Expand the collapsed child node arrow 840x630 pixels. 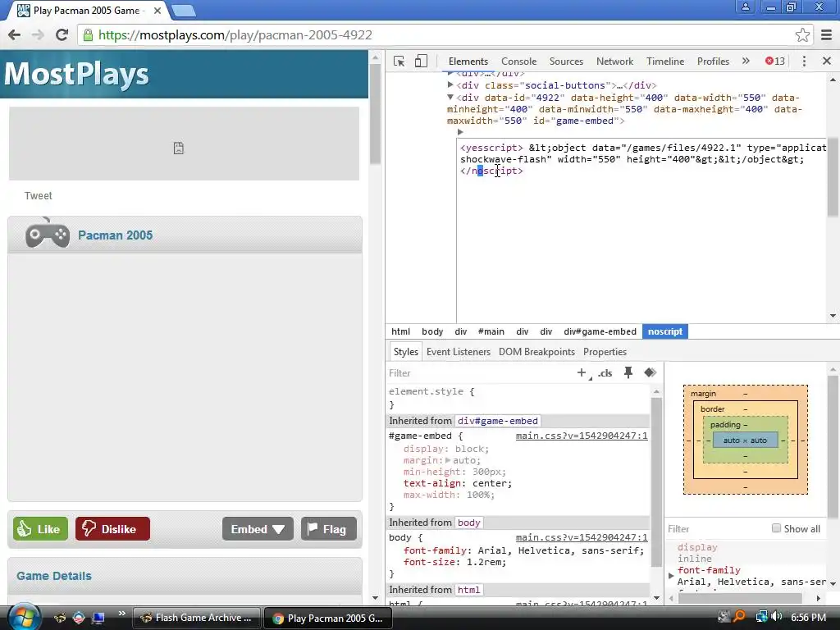pyautogui.click(x=460, y=132)
